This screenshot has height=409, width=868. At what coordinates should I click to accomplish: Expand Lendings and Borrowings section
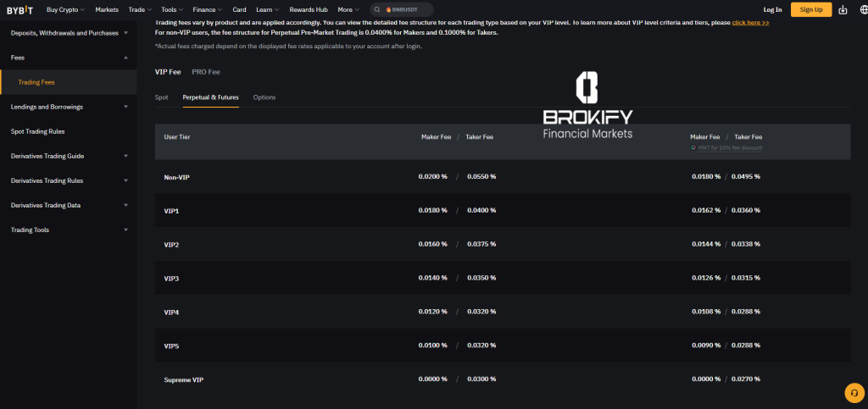[x=125, y=107]
